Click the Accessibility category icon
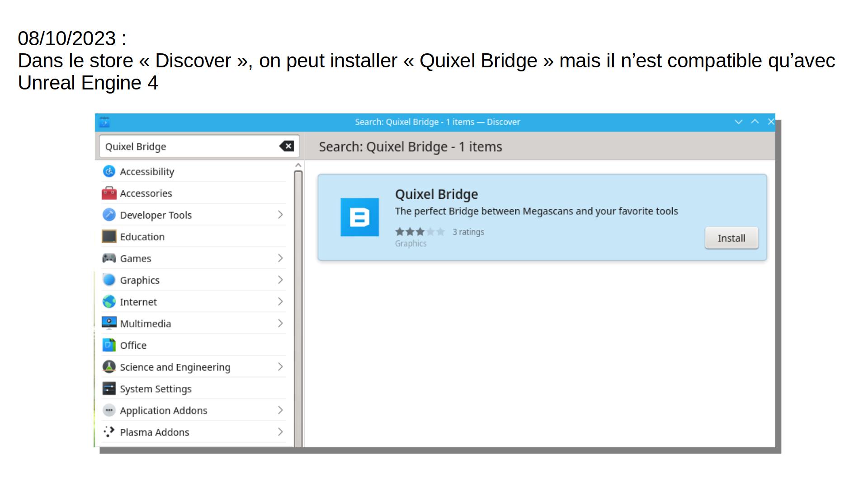 point(109,171)
